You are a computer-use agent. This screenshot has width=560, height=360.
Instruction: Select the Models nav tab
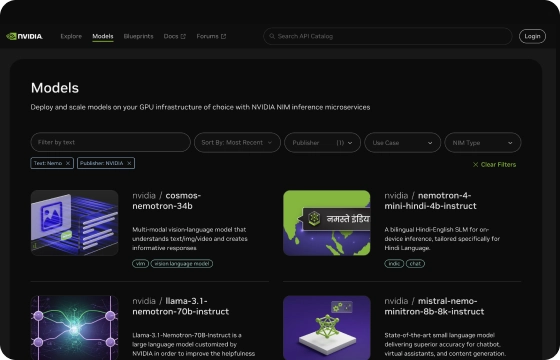coord(103,36)
